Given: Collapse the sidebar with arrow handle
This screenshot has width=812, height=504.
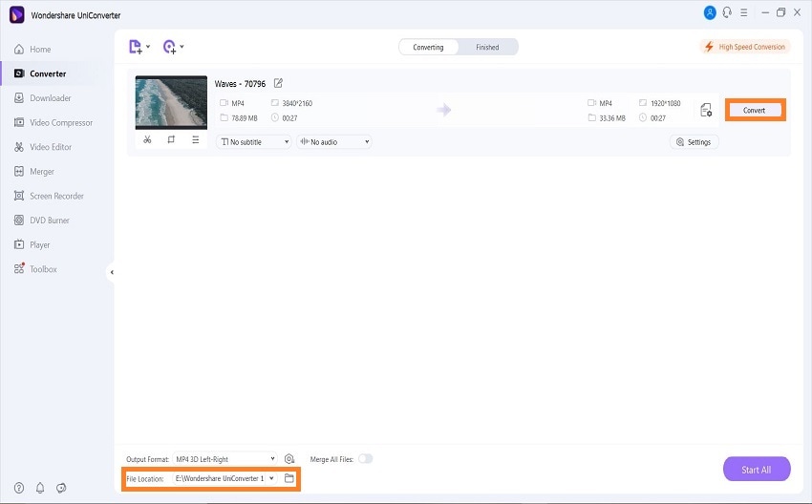Looking at the screenshot, I should pyautogui.click(x=112, y=272).
